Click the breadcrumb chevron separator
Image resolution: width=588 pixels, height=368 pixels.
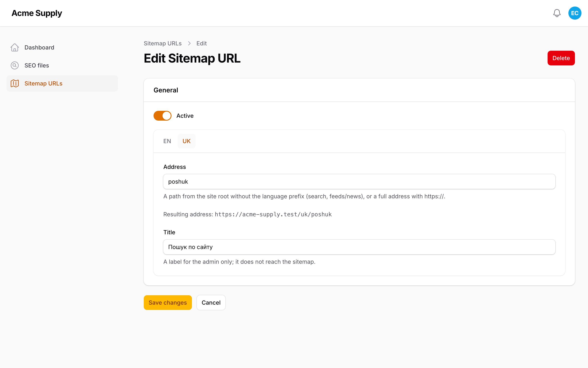coord(189,43)
